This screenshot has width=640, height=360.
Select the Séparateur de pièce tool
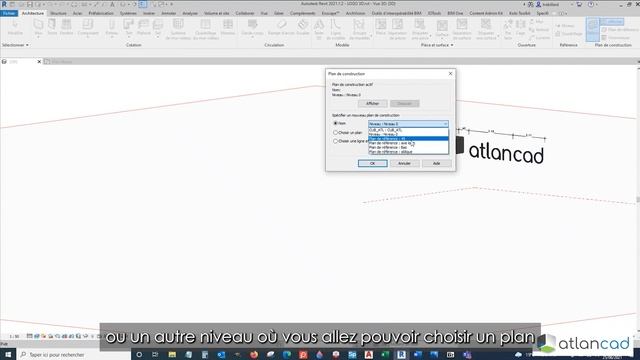397,29
